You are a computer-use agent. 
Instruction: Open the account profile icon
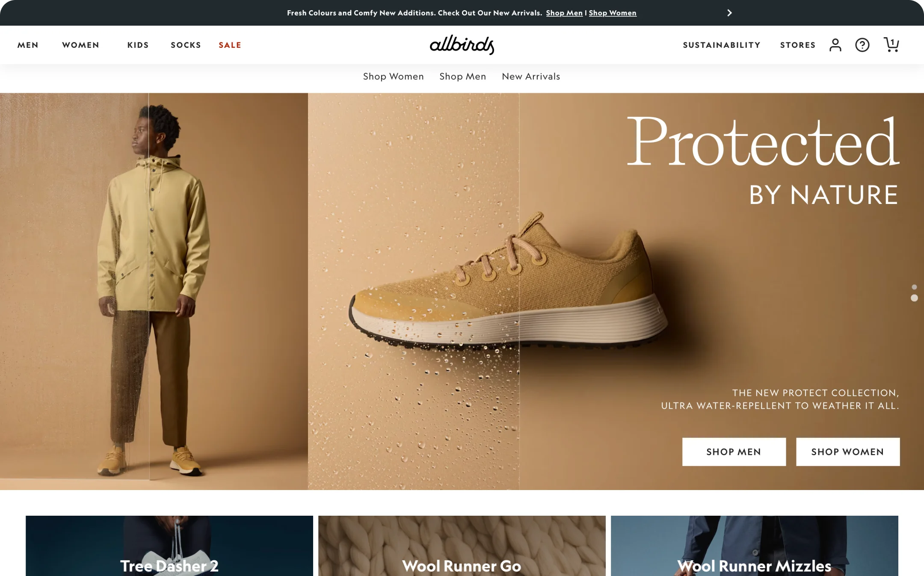point(835,45)
